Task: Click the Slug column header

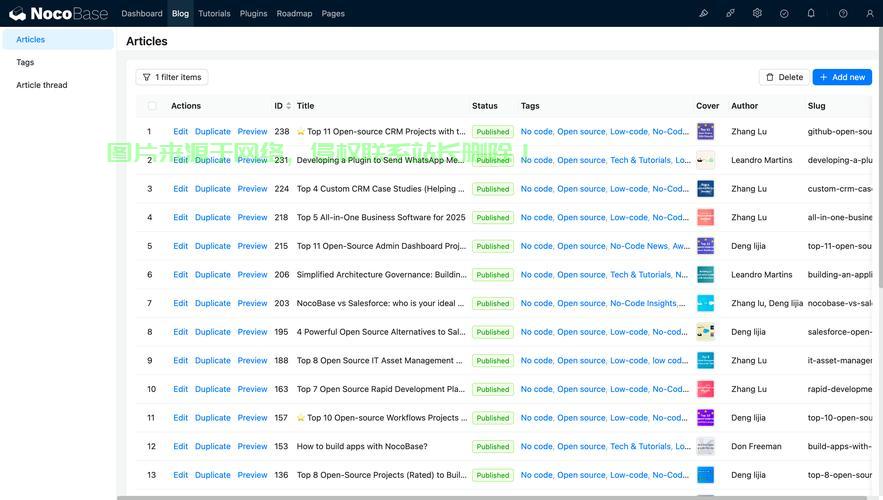Action: click(x=817, y=106)
